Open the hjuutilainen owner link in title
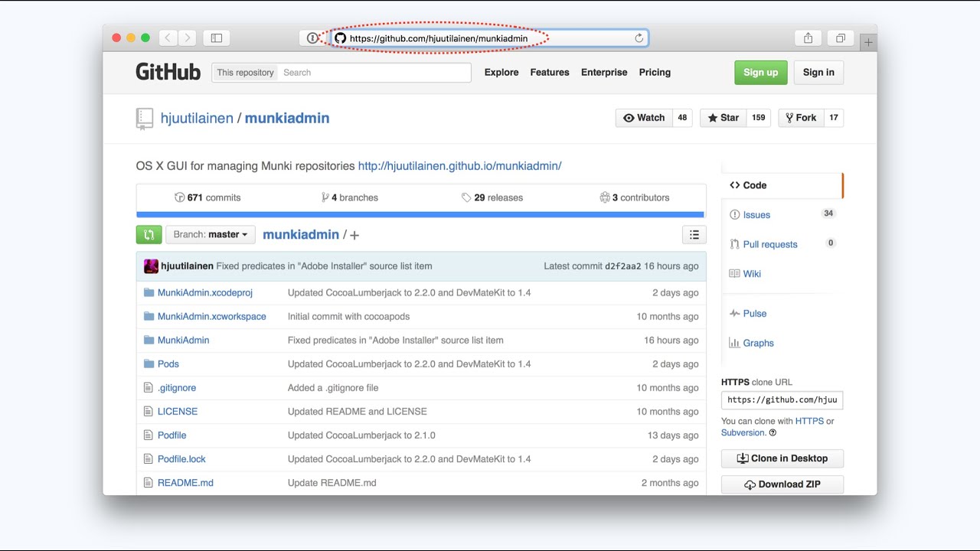Viewport: 980px width, 551px height. (197, 118)
